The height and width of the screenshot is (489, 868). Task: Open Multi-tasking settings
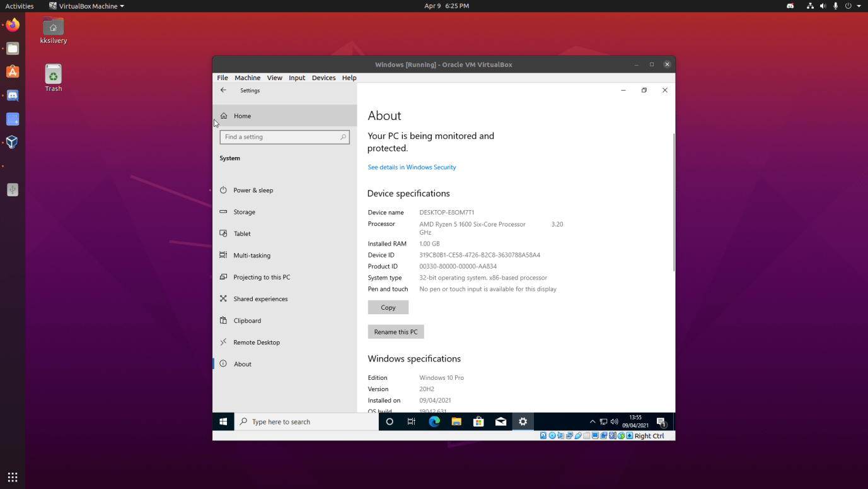(284, 256)
